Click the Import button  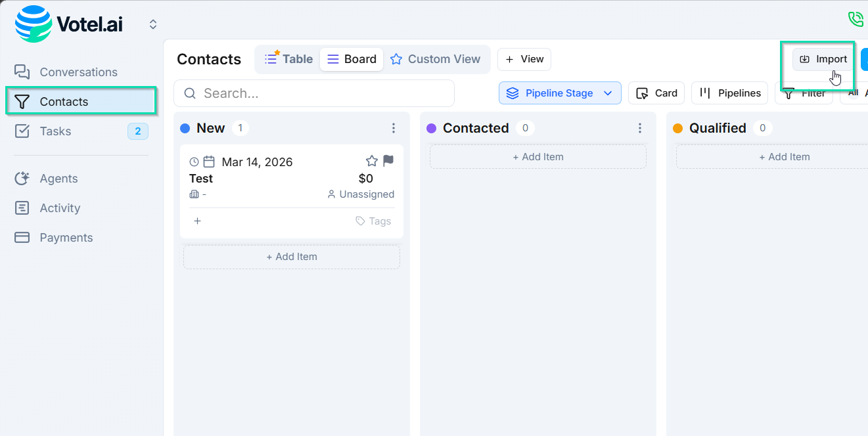(x=822, y=58)
